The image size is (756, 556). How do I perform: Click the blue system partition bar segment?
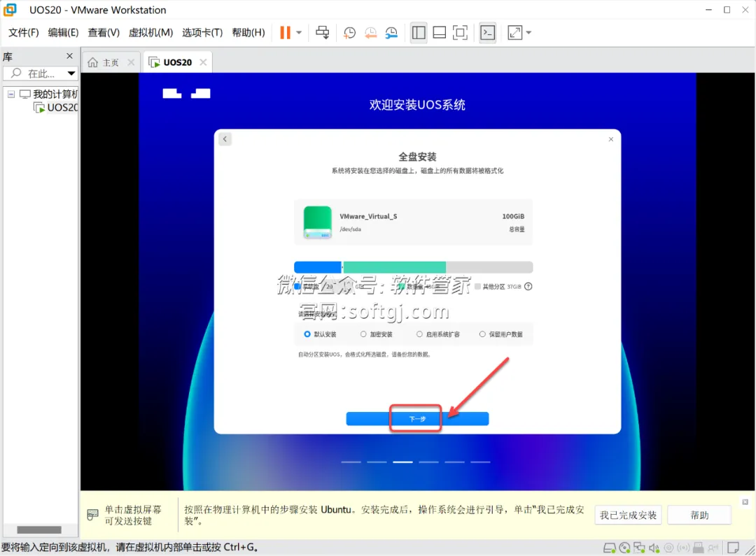318,267
